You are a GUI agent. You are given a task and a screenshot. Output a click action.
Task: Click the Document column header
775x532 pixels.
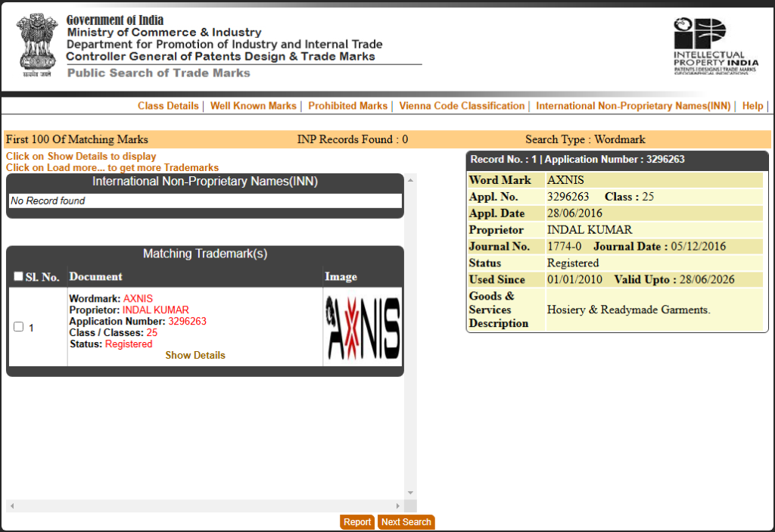pos(95,277)
